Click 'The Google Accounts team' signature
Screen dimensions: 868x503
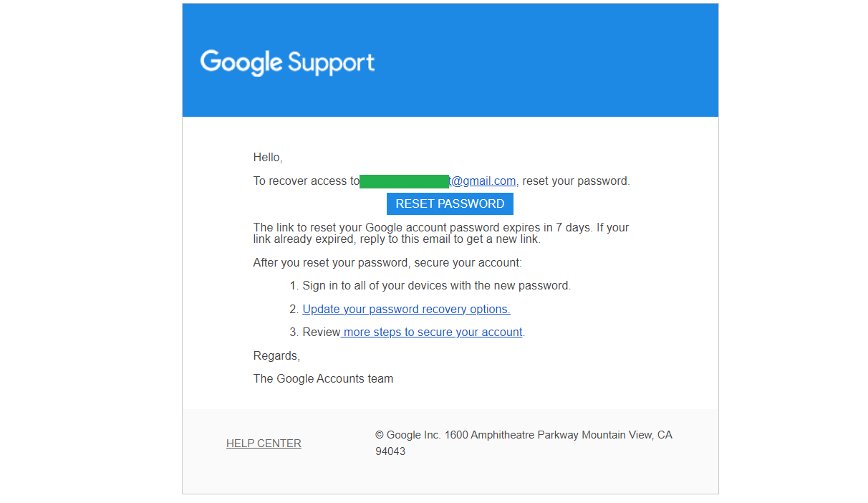tap(323, 379)
